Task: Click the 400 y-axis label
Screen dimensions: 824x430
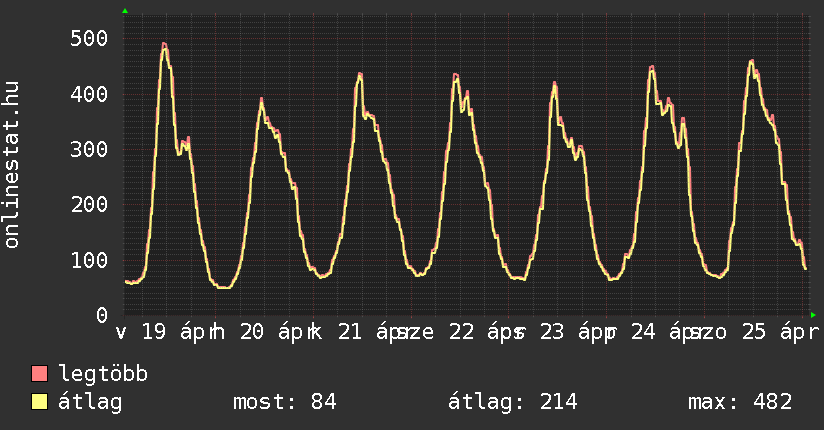Action: 89,94
